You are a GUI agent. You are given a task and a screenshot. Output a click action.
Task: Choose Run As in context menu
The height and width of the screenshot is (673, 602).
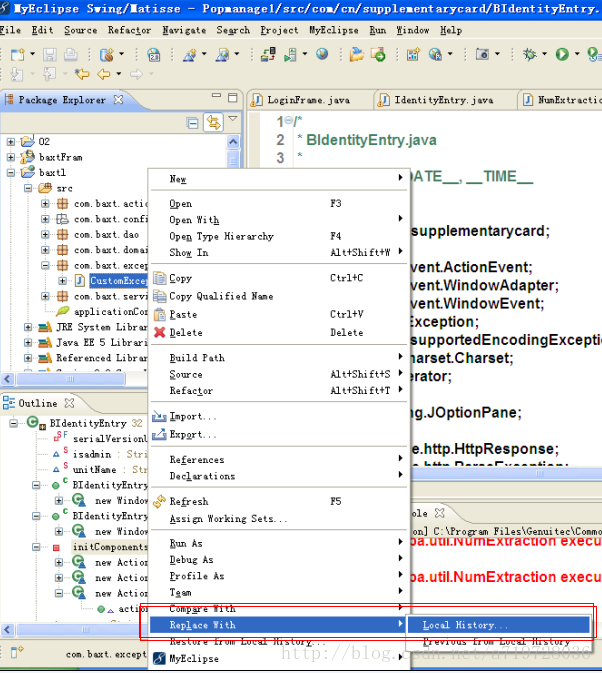pyautogui.click(x=279, y=543)
